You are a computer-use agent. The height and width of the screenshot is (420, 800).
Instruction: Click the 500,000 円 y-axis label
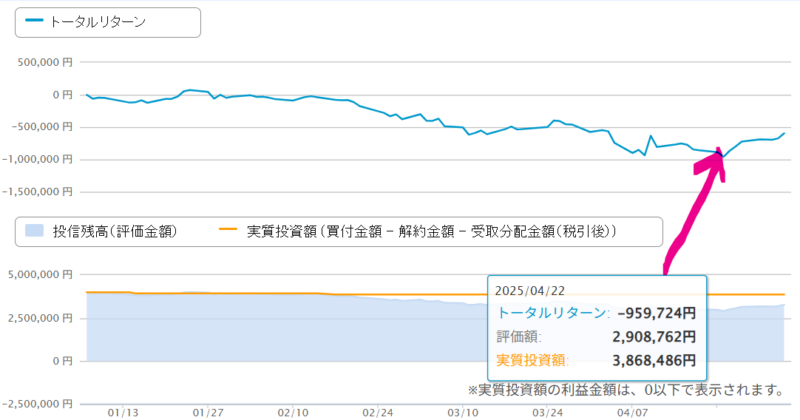click(x=45, y=62)
